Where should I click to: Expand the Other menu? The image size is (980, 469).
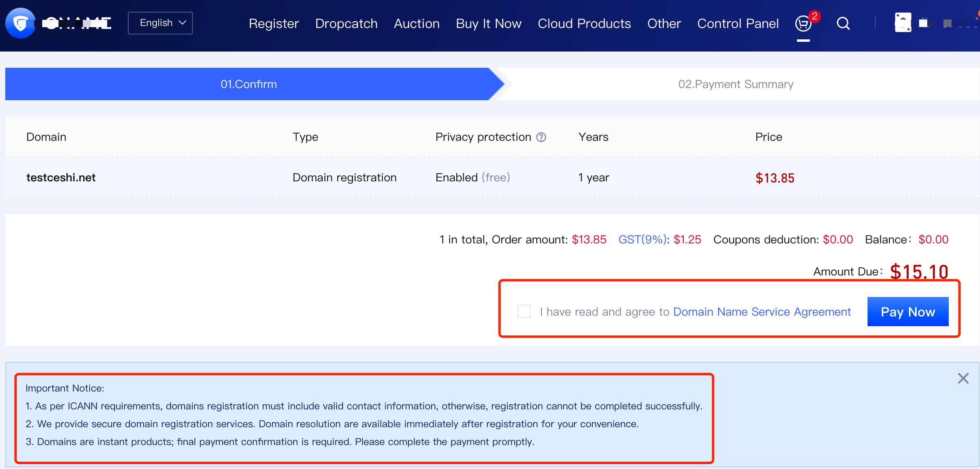tap(664, 24)
